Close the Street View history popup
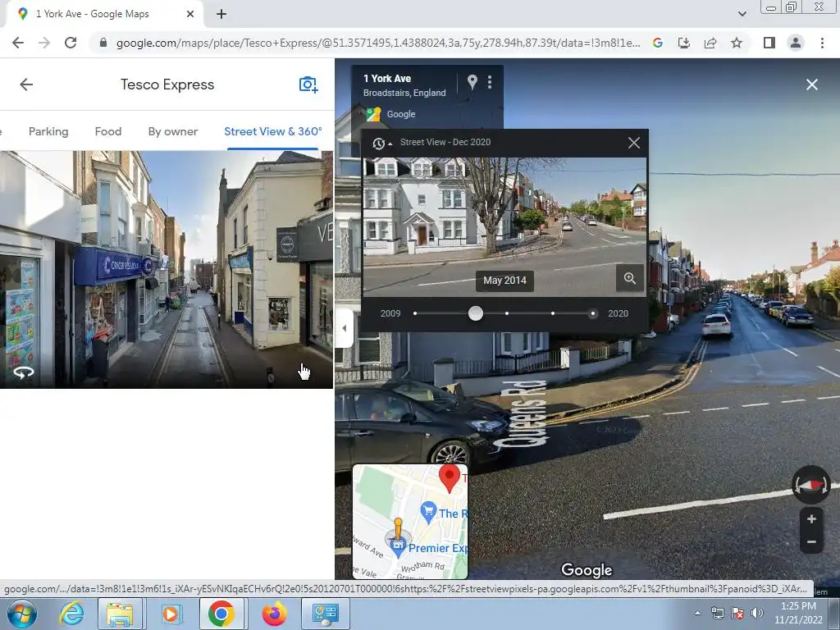This screenshot has width=840, height=630. (634, 143)
